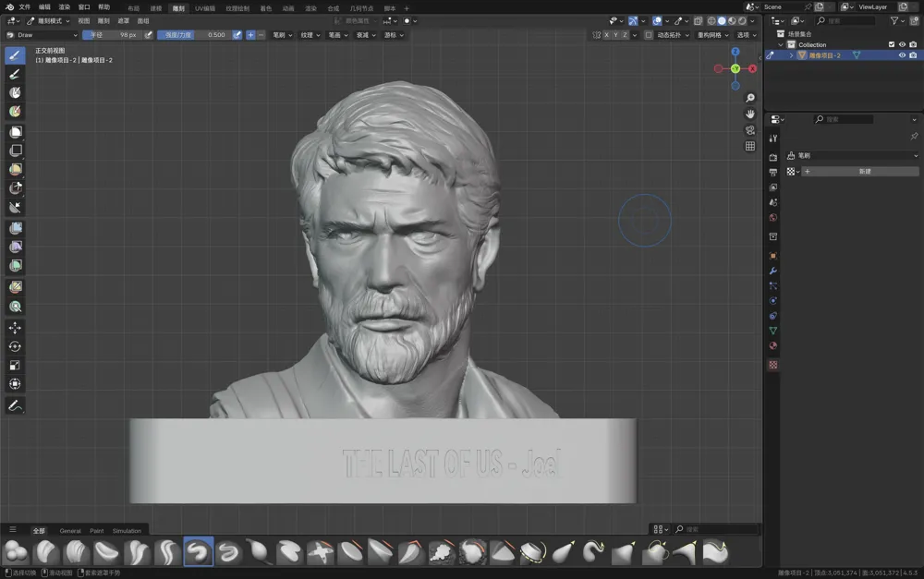Open the World properties tab

(773, 217)
